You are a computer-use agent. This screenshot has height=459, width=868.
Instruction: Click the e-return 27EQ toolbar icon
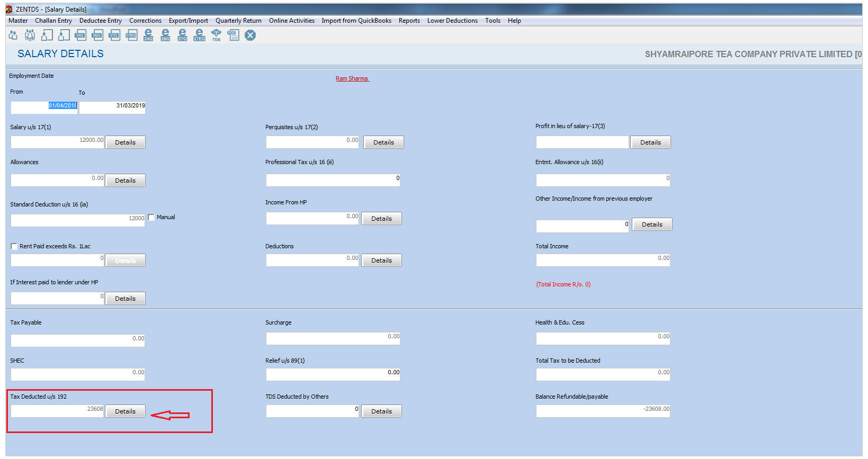tap(199, 35)
